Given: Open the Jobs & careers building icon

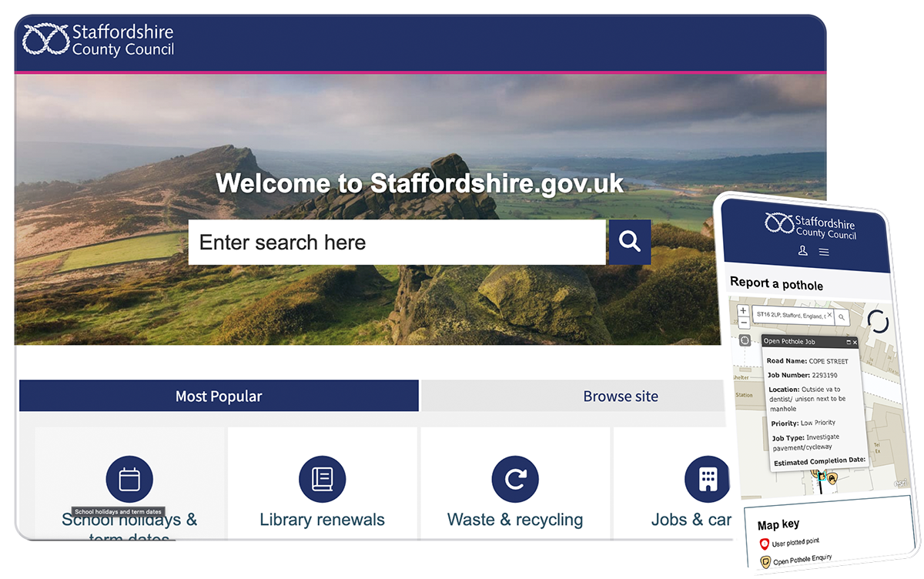Looking at the screenshot, I should [707, 479].
